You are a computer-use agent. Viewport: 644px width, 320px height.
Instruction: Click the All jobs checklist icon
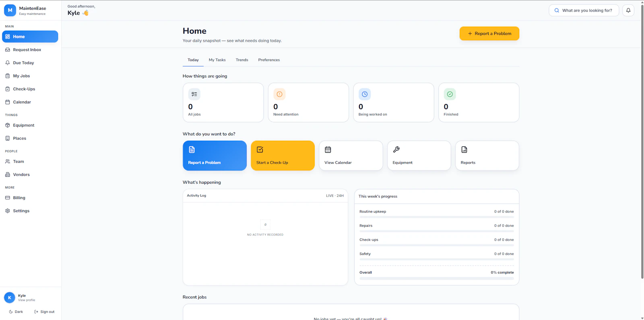pyautogui.click(x=194, y=94)
